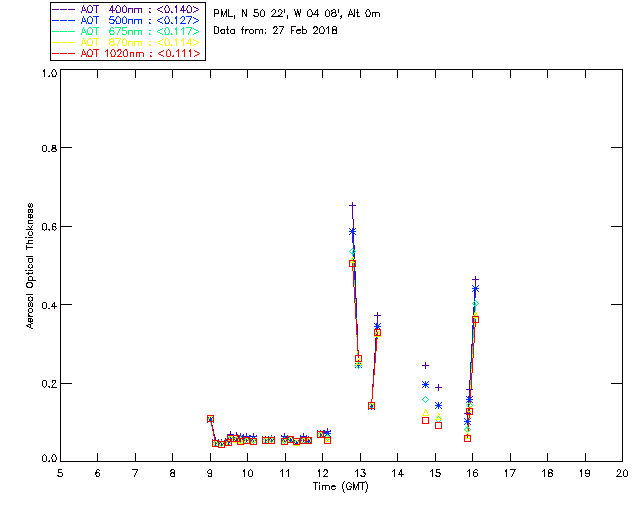Screen dimensions: 640x512
Task: Click the purple plus marker near 0.37 after 13h
Action: click(378, 315)
